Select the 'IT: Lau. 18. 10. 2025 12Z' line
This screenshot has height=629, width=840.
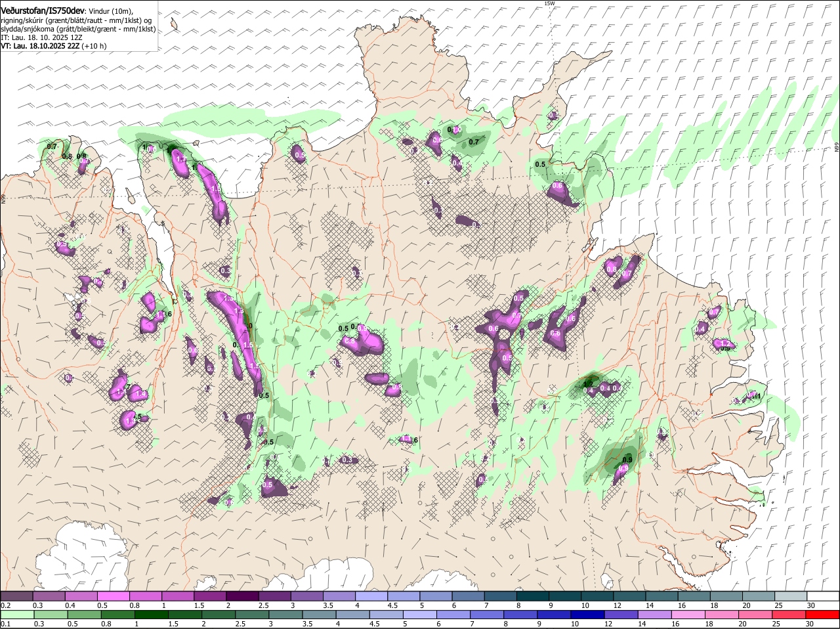41,37
